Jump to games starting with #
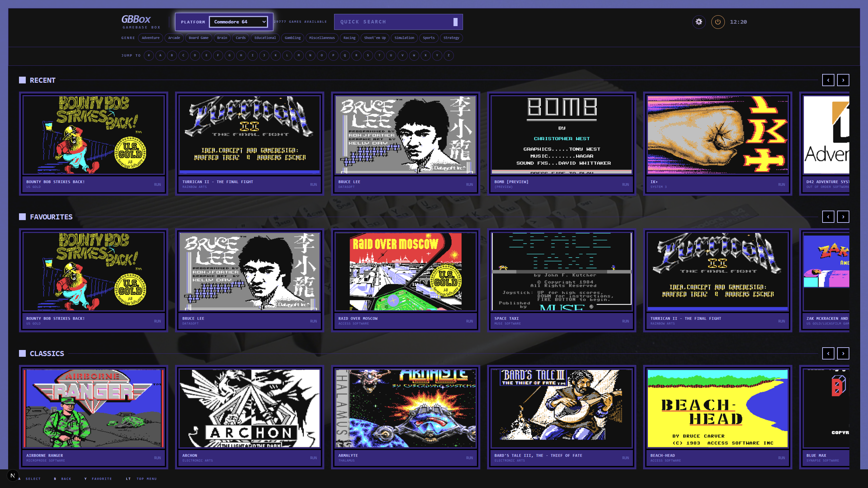 click(149, 55)
